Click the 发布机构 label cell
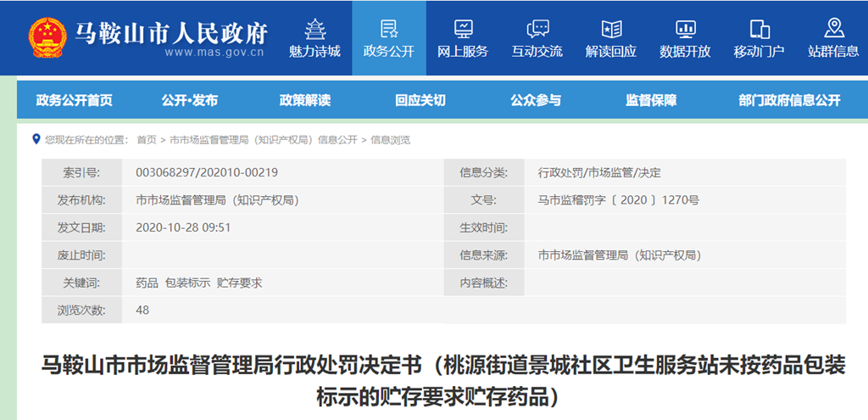Viewport: 868px width, 420px height. click(x=82, y=200)
